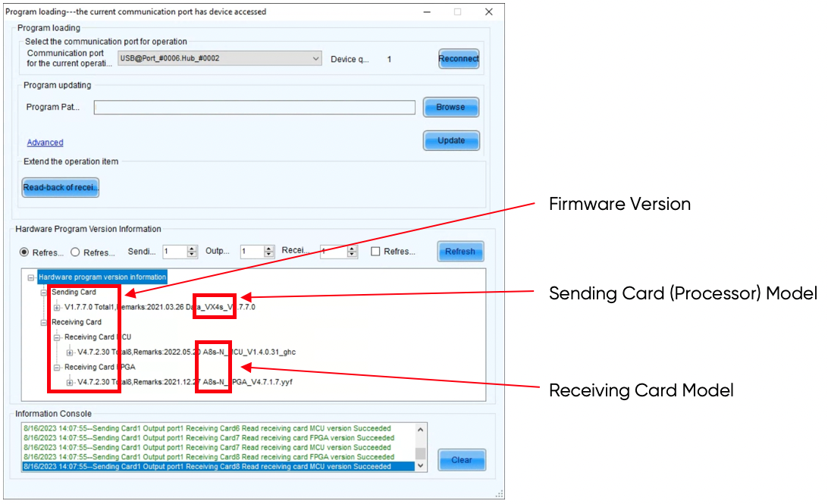Expand the V4.7.2.30 entry under Receiving Card FPGA
This screenshot has width=828, height=504.
(71, 382)
